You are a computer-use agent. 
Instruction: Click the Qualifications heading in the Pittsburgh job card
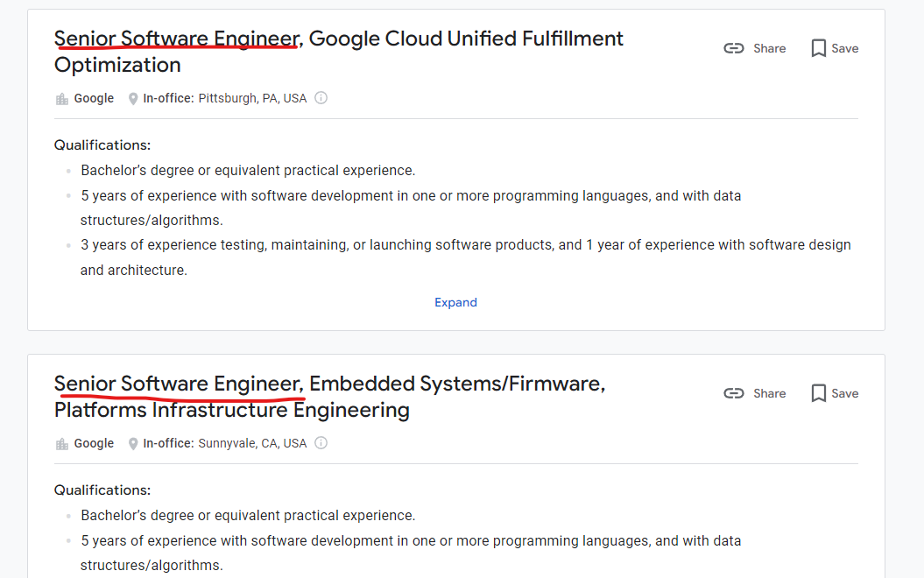click(x=102, y=144)
